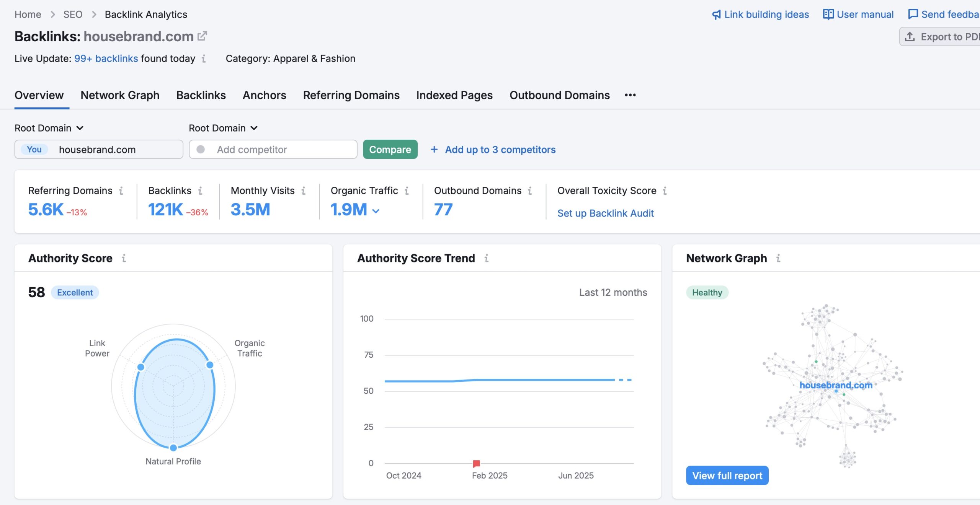Go to SEO breadcrumb

tap(73, 15)
